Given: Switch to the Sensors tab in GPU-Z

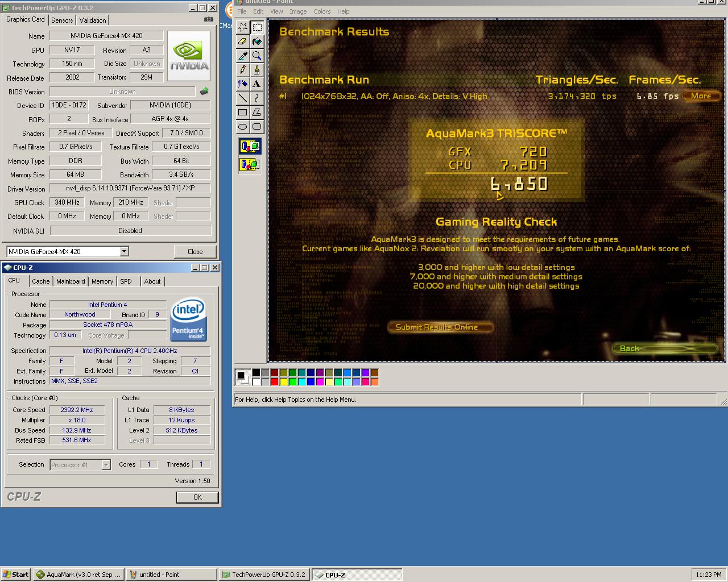Looking at the screenshot, I should 62,20.
